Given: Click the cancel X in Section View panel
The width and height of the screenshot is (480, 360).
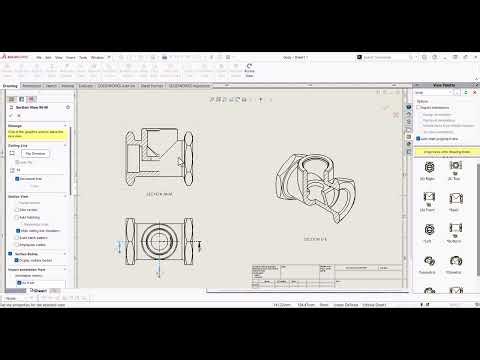Looking at the screenshot, I should tap(19, 116).
